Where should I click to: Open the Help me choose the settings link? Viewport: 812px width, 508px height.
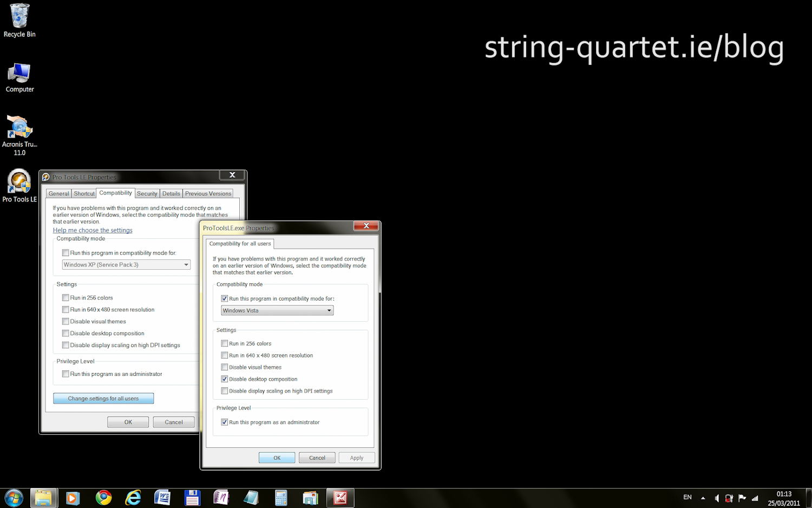pos(93,231)
